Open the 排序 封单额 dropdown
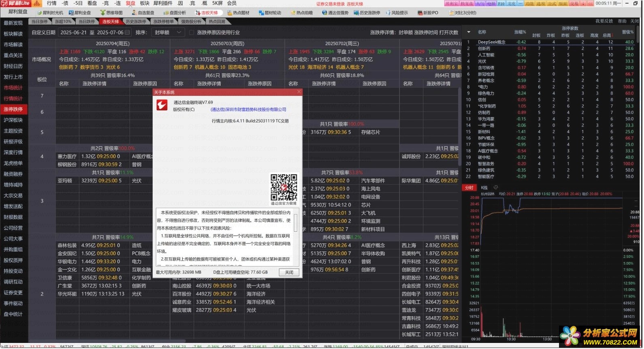This screenshot has width=644, height=349. (168, 32)
